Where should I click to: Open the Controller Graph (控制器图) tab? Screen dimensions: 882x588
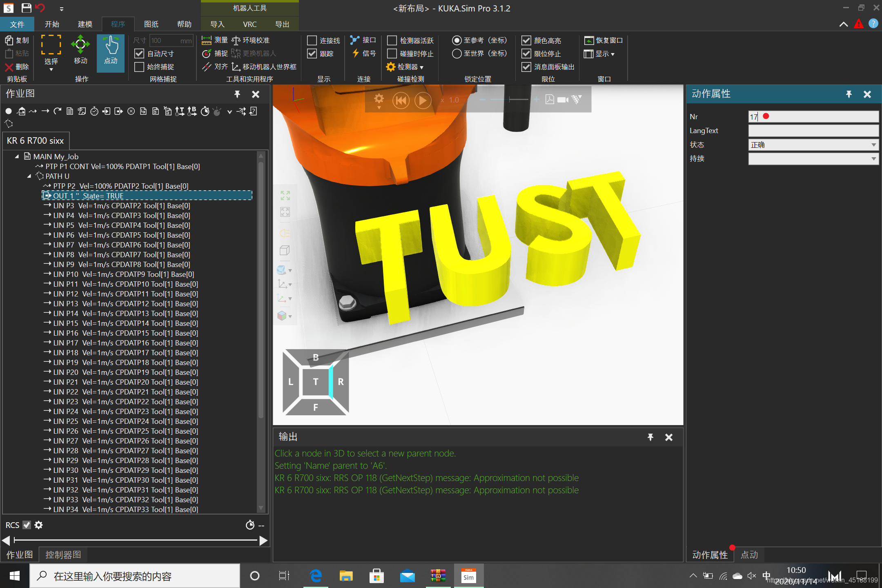(63, 555)
